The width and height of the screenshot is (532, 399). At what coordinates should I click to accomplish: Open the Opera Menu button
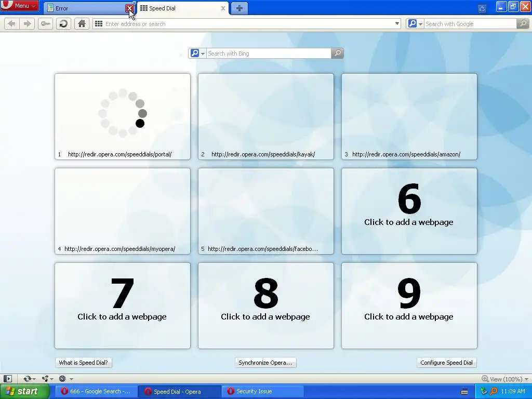pyautogui.click(x=19, y=6)
